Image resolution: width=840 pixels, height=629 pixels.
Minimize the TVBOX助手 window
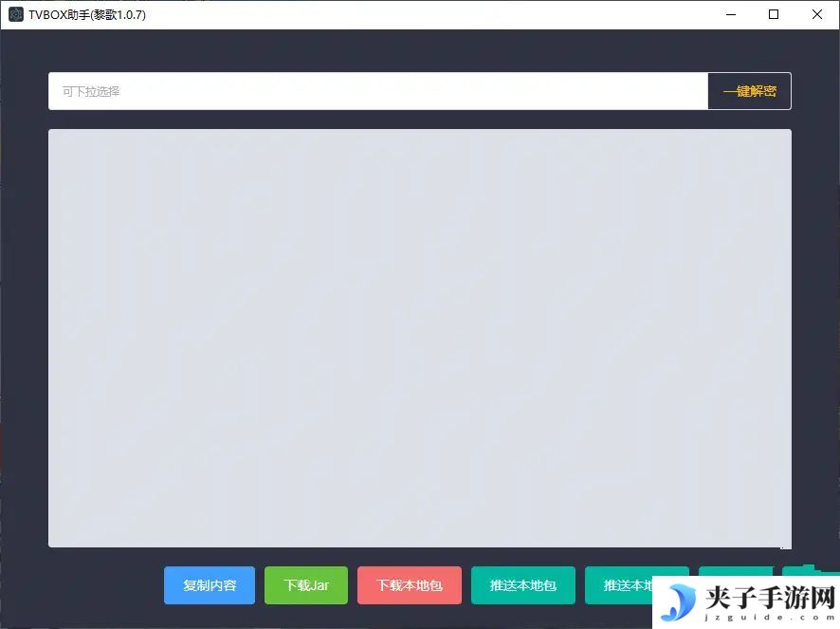(731, 14)
